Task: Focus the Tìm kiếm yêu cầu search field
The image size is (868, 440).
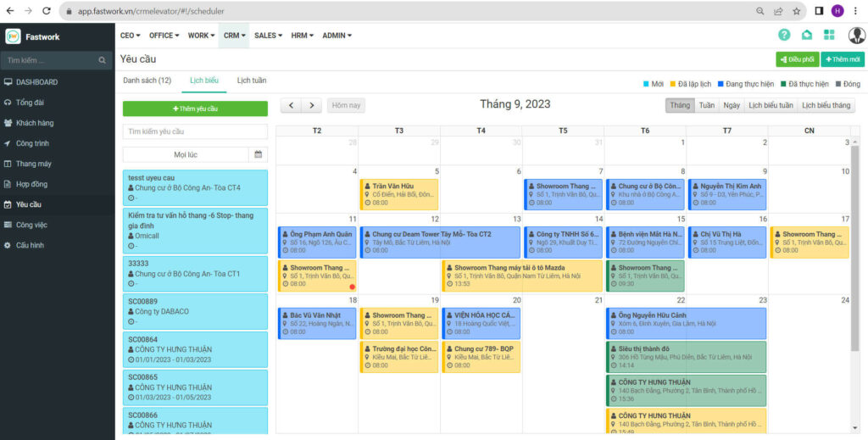Action: (x=196, y=131)
